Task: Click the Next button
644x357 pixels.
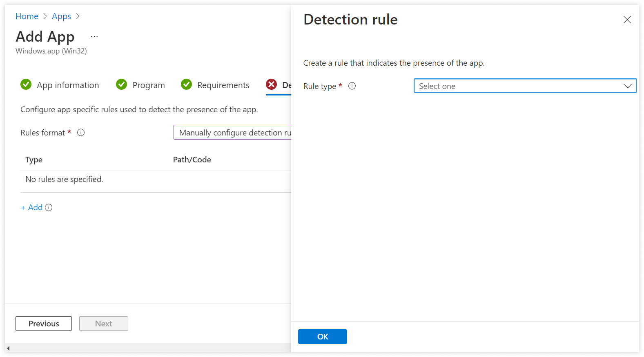Action: pyautogui.click(x=104, y=324)
